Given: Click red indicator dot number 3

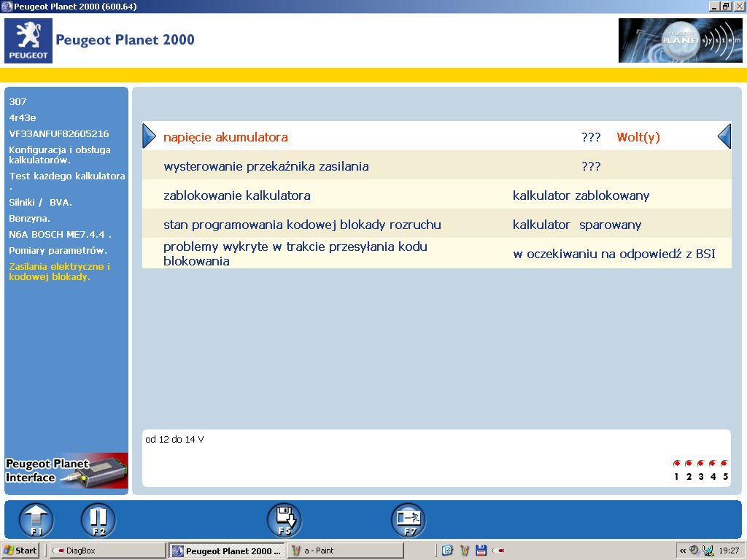Looking at the screenshot, I should click(x=700, y=463).
